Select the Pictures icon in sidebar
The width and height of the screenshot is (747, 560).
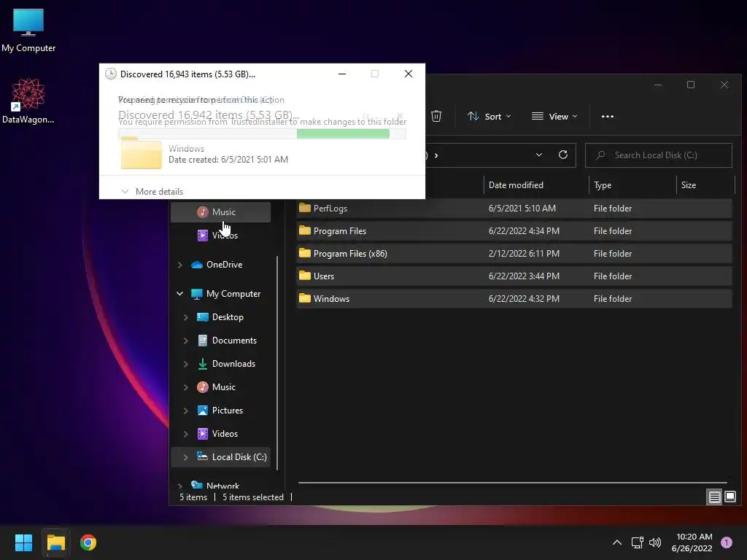pos(203,411)
